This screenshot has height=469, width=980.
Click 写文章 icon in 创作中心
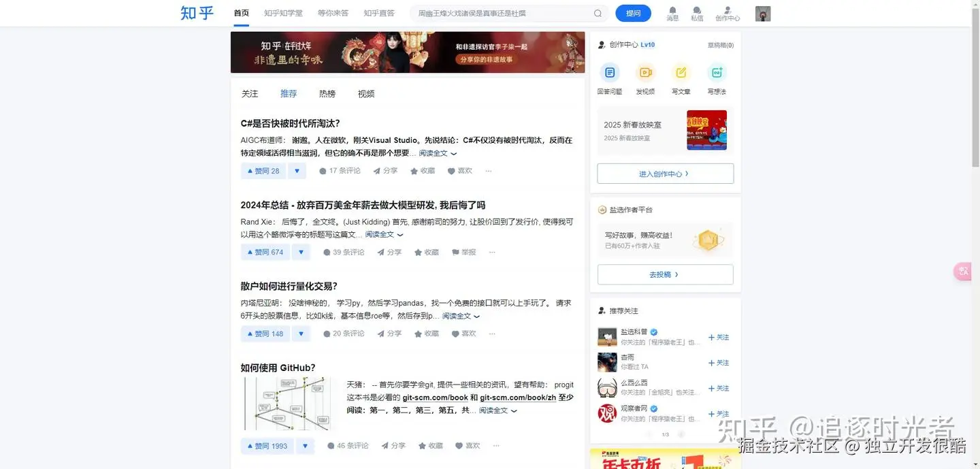click(x=681, y=72)
